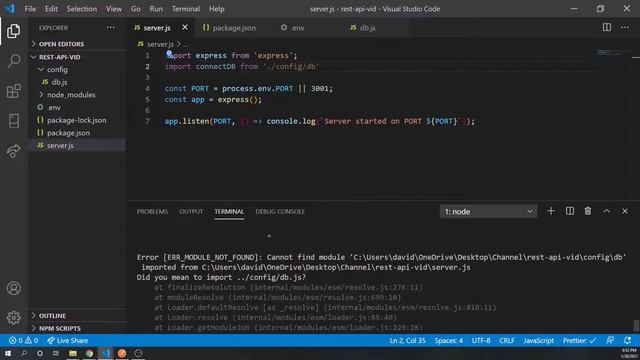This screenshot has height=360, width=640.
Task: Open the File menu
Action: 30,9
